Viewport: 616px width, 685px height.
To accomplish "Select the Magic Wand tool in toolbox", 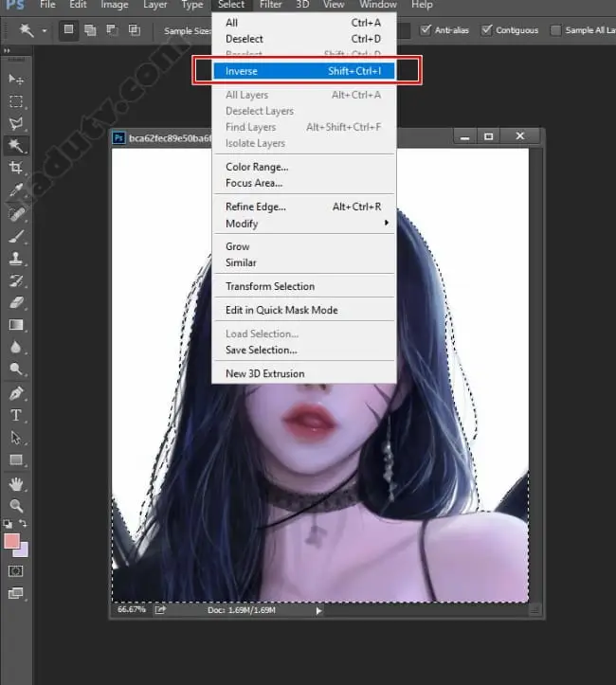I will pyautogui.click(x=16, y=146).
